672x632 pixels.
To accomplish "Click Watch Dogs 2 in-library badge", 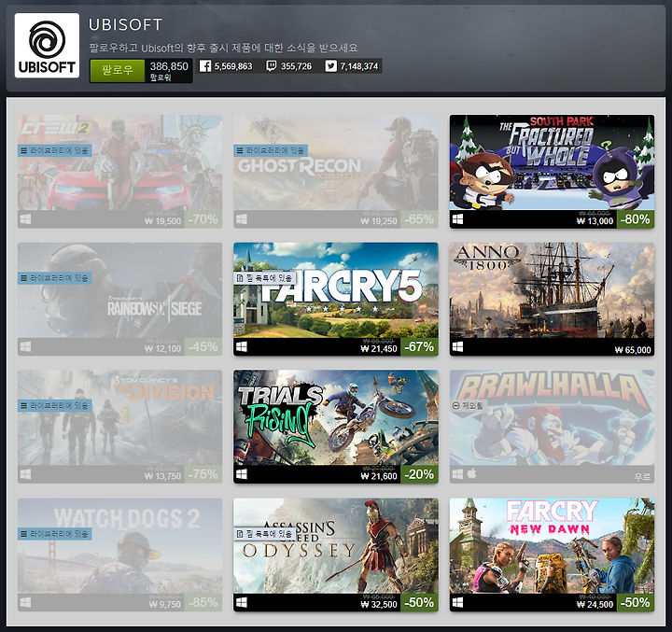I will pyautogui.click(x=54, y=534).
